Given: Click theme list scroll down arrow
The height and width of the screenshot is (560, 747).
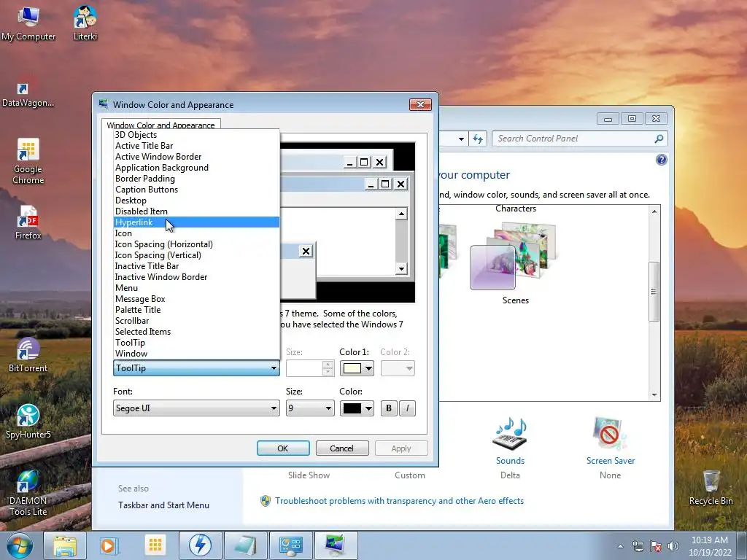Looking at the screenshot, I should 654,394.
